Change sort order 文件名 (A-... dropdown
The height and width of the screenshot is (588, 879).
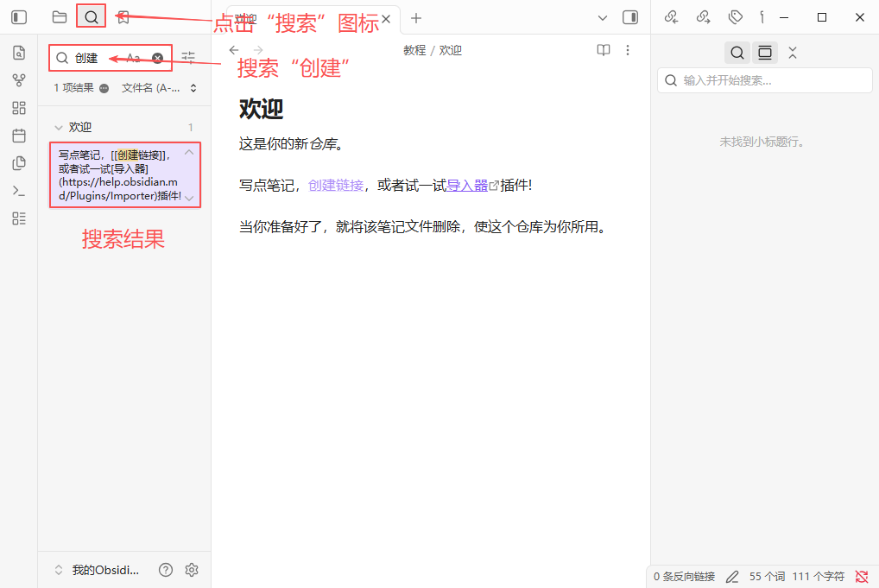[159, 88]
